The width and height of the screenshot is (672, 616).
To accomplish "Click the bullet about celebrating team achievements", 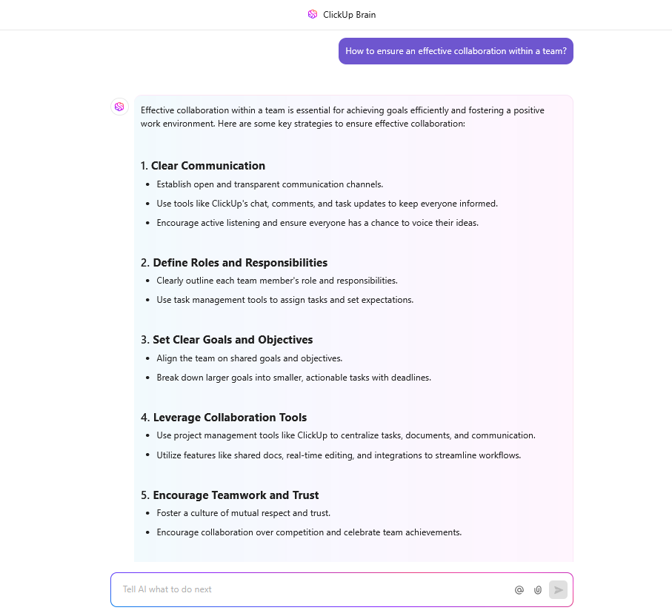I will [x=309, y=532].
